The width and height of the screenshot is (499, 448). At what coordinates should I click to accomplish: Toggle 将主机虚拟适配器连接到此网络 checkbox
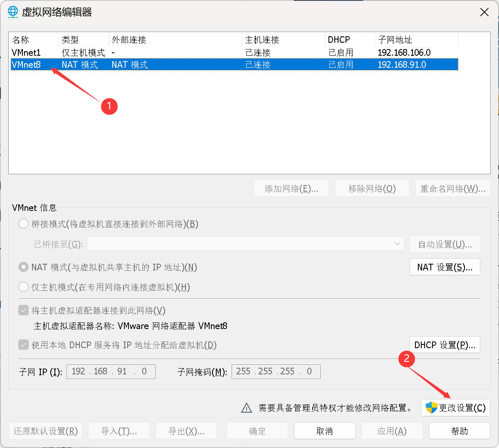click(x=24, y=310)
